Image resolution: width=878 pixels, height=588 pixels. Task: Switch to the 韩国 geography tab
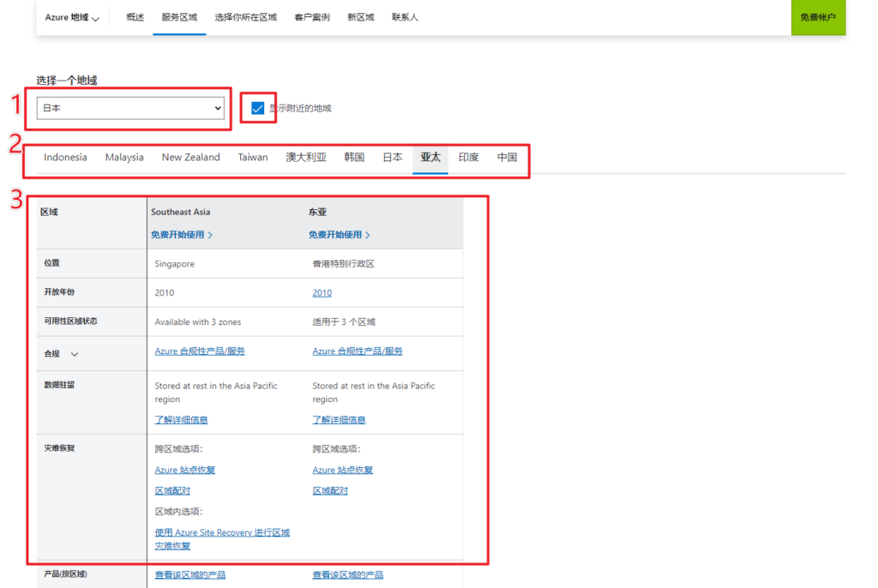click(354, 158)
